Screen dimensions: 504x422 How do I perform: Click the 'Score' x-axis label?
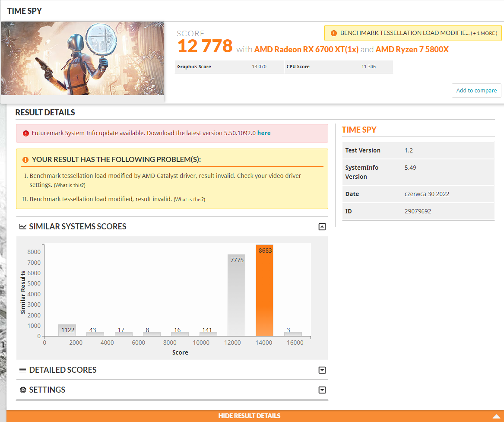(x=180, y=352)
